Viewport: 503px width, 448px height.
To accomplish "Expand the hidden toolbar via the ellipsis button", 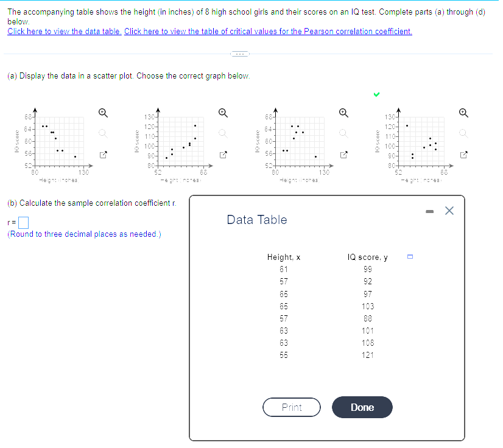I will (x=239, y=53).
